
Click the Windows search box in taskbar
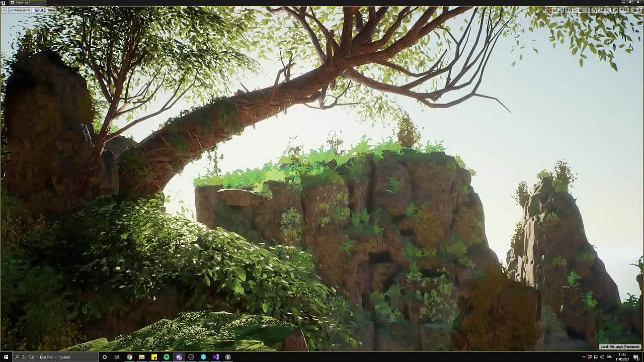tap(55, 357)
